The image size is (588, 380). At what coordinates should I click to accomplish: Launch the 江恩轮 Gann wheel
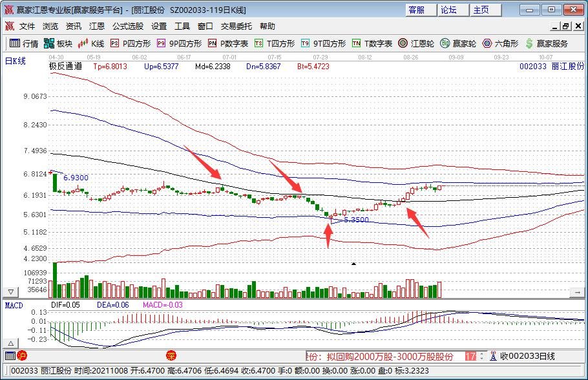pyautogui.click(x=415, y=44)
